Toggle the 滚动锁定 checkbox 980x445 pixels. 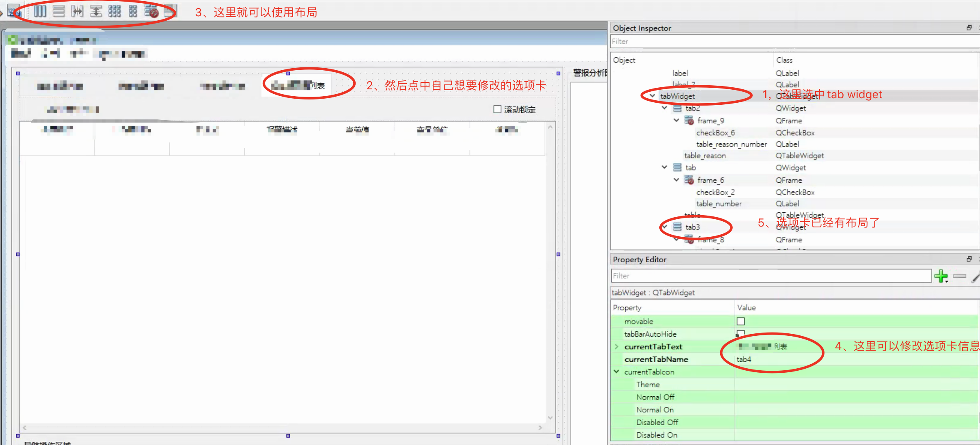pos(497,109)
